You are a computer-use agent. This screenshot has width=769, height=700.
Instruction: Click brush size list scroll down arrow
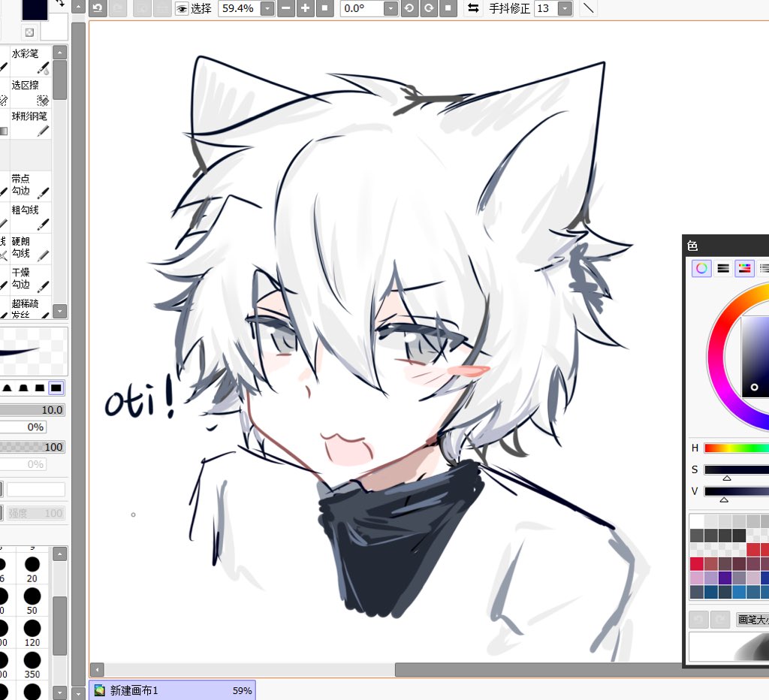pyautogui.click(x=60, y=693)
